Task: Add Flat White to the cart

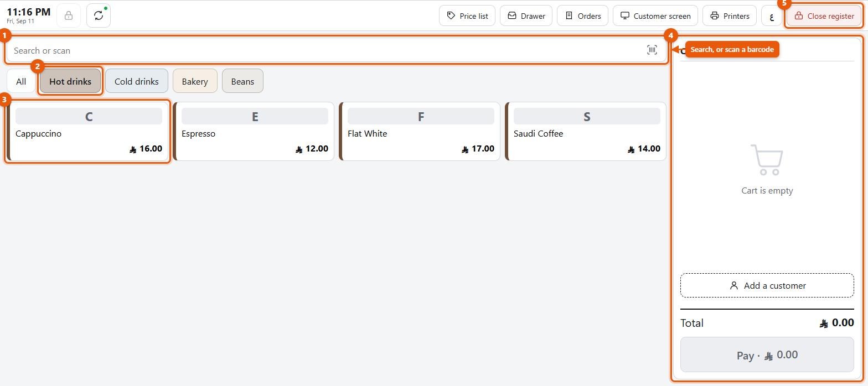Action: pos(420,132)
